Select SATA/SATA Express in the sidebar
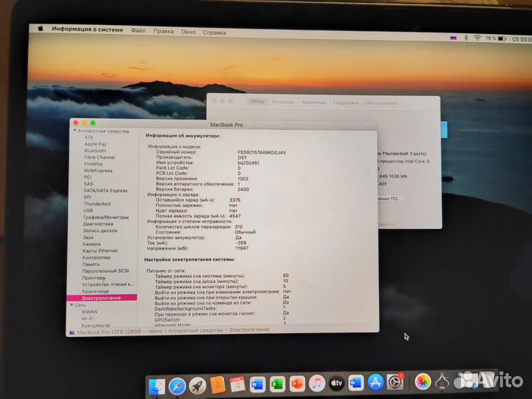The image size is (532, 399). [x=106, y=191]
